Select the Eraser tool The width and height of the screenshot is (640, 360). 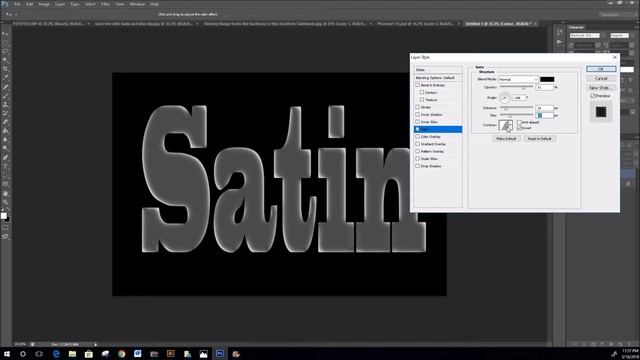(x=5, y=122)
